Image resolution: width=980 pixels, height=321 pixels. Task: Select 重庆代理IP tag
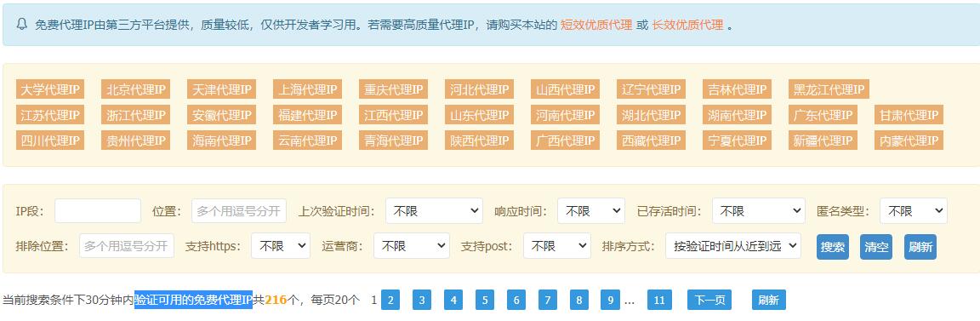(x=394, y=89)
